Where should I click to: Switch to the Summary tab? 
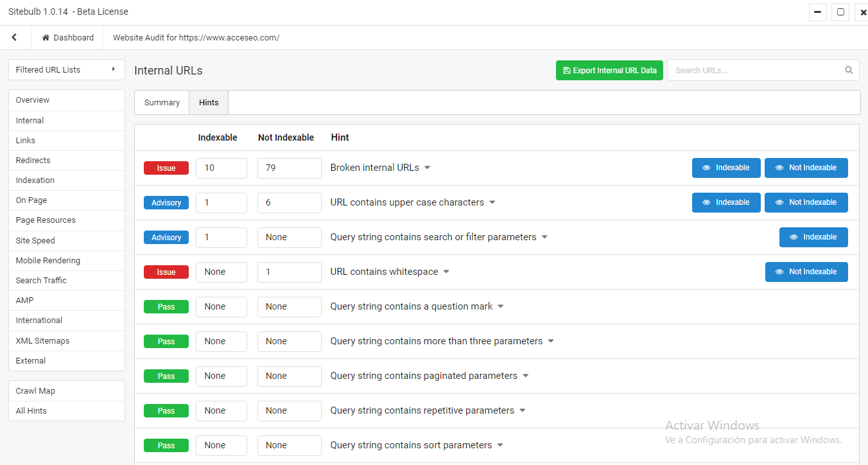162,103
